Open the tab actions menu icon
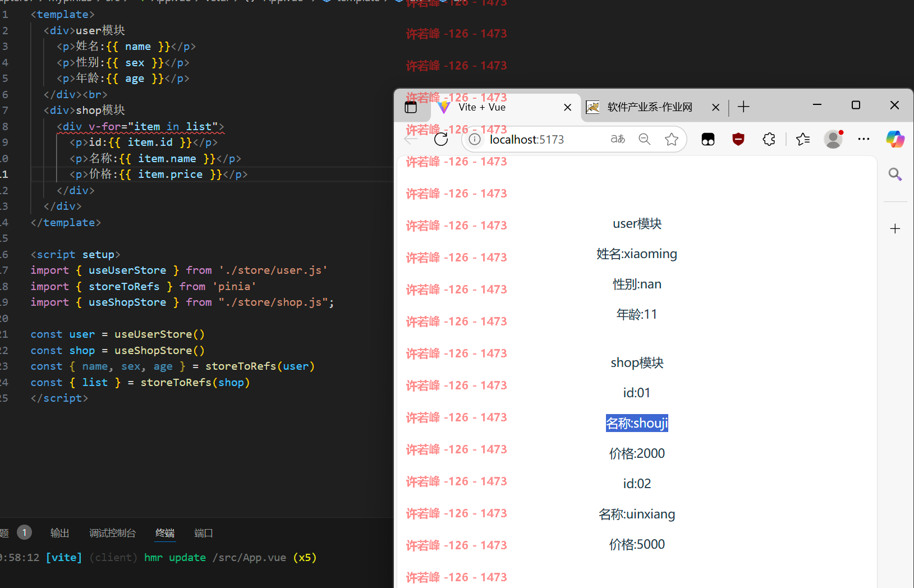This screenshot has height=588, width=914. [411, 107]
